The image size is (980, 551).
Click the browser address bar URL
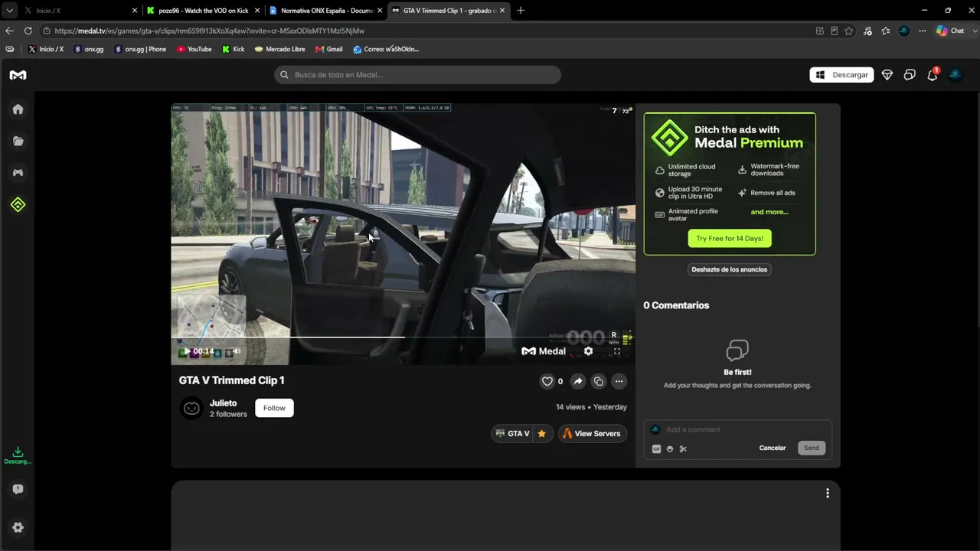[209, 31]
